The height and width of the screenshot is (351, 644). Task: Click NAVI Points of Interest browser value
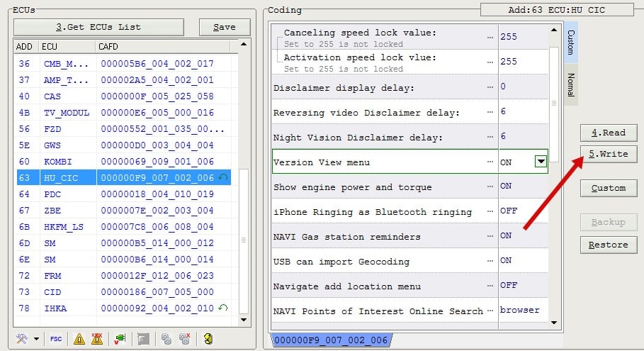click(524, 311)
